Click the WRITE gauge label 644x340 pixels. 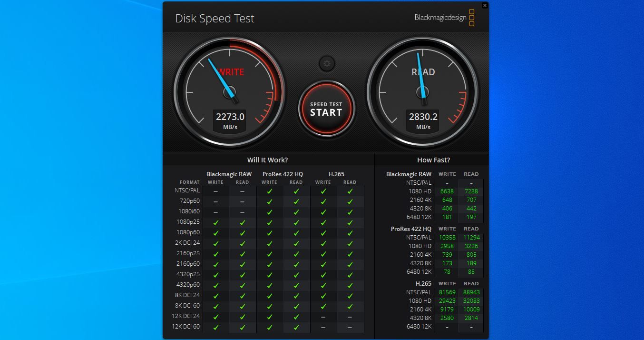coord(231,72)
